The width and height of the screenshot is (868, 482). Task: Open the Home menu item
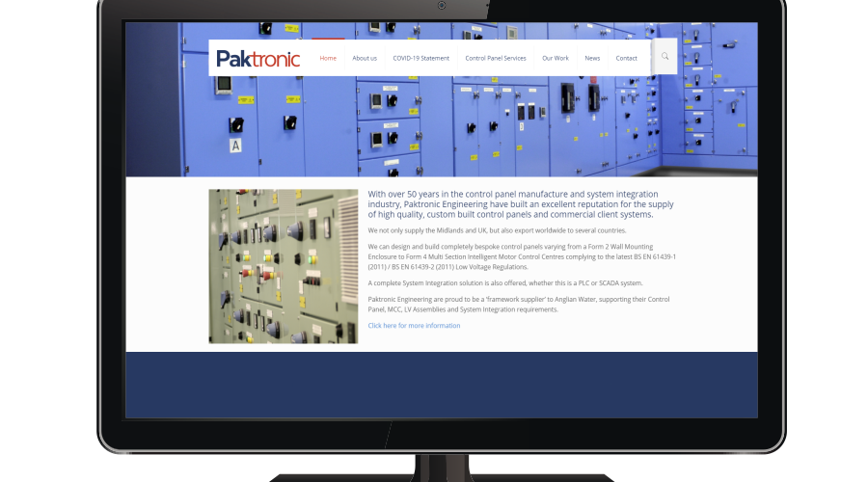[x=328, y=58]
